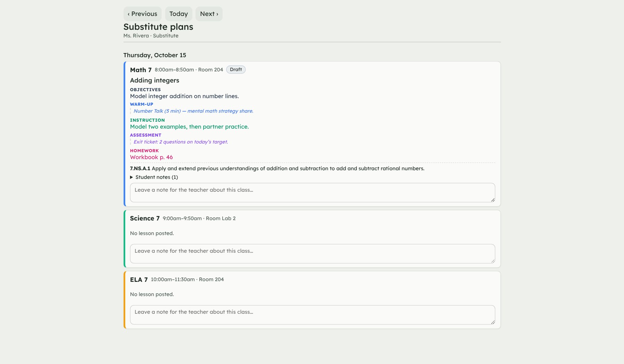Focus the ELA 7 teacher note field
This screenshot has height=364, width=624.
[x=312, y=315]
